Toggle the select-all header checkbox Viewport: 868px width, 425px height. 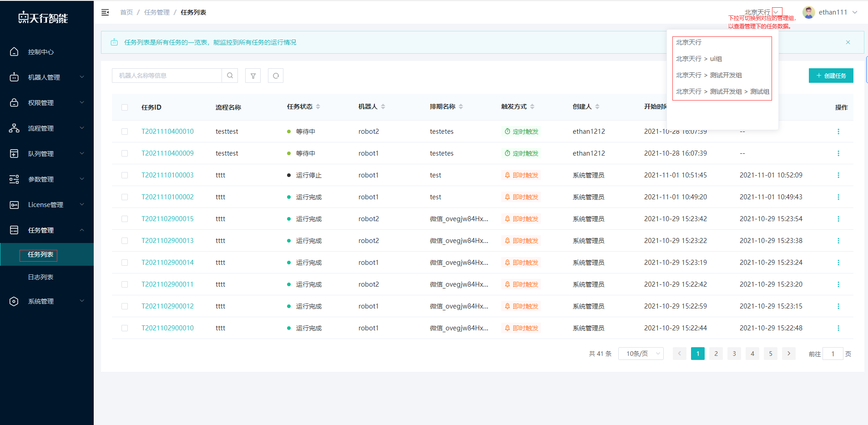click(x=125, y=107)
